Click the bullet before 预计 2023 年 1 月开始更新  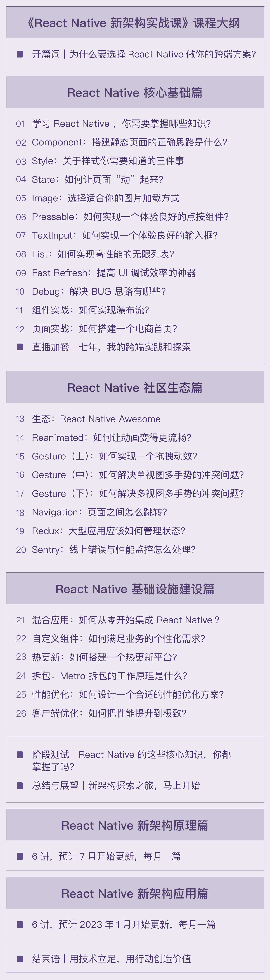[20, 924]
